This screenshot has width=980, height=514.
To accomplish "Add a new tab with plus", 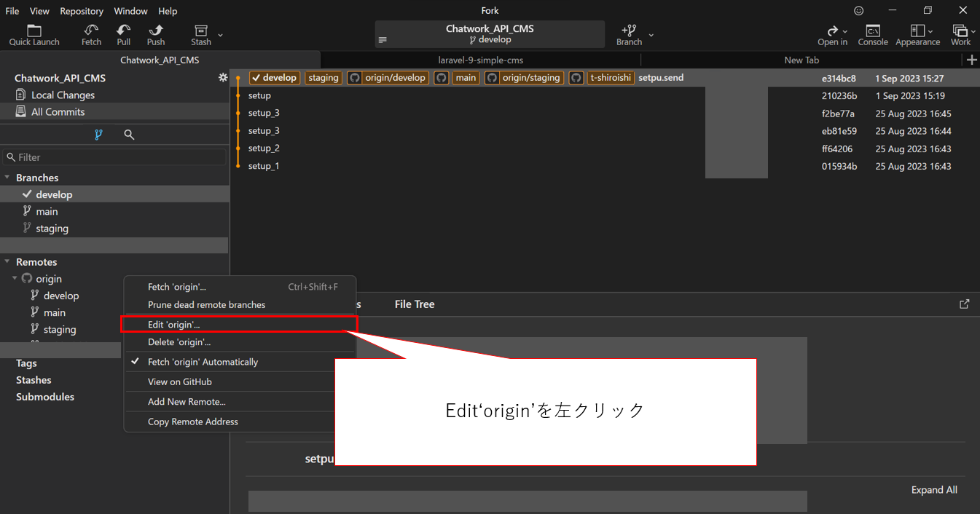I will 971,60.
